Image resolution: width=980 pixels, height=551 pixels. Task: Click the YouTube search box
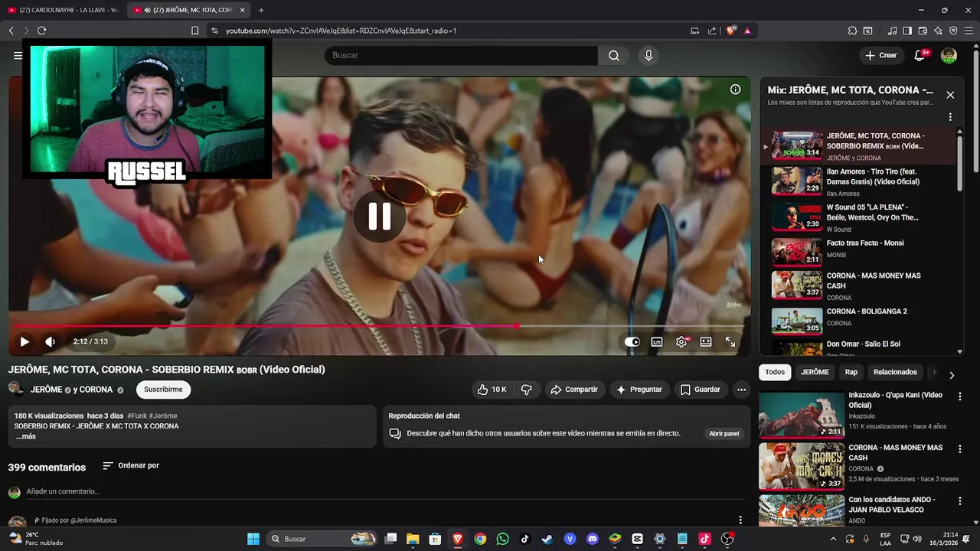(461, 55)
